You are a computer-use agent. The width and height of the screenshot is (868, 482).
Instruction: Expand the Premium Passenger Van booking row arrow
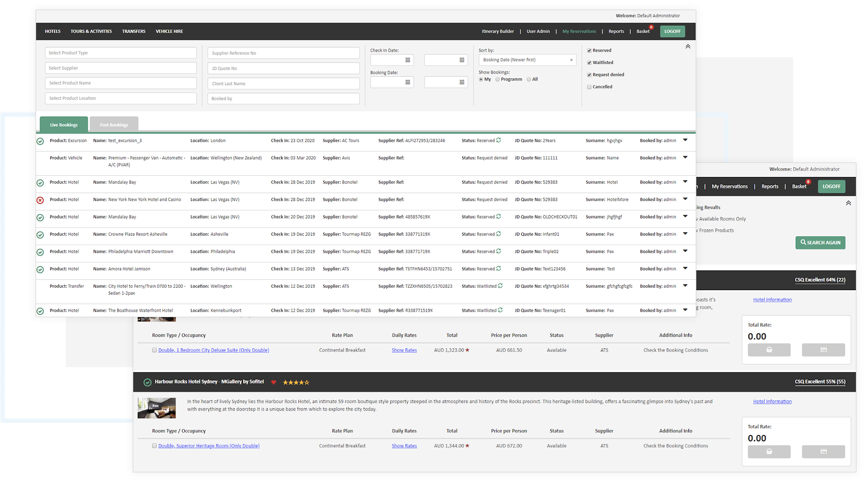tap(685, 158)
